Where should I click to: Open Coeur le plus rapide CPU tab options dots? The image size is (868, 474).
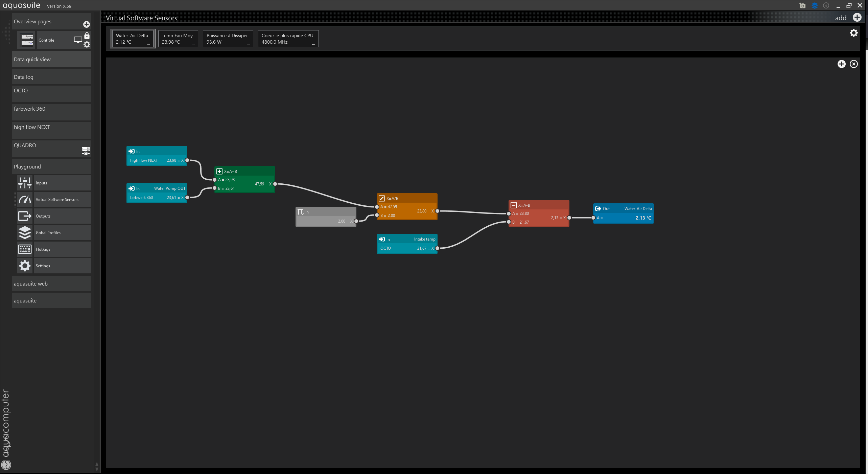click(313, 44)
